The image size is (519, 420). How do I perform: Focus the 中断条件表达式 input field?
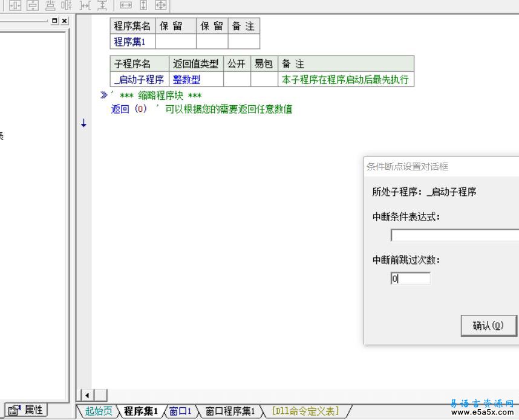pos(455,236)
